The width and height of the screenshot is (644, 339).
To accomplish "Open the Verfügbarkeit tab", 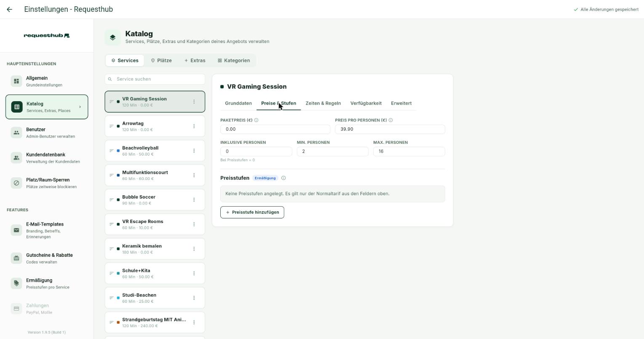I will pyautogui.click(x=366, y=103).
